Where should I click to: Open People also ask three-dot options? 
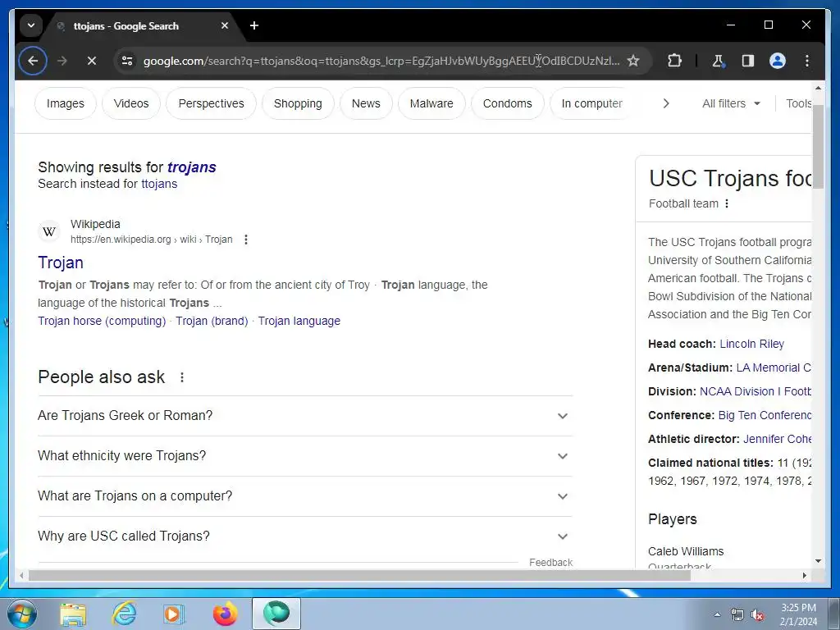tap(182, 377)
